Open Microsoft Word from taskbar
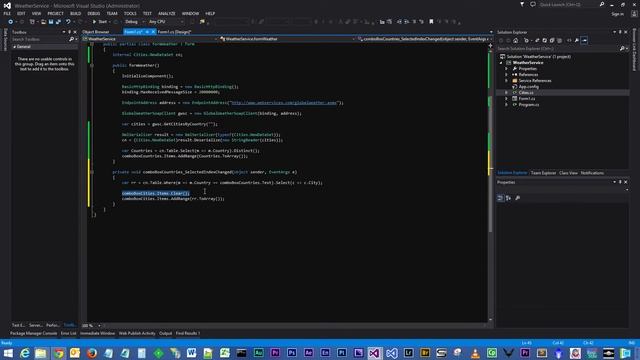The height and width of the screenshot is (360, 640). tap(191, 353)
